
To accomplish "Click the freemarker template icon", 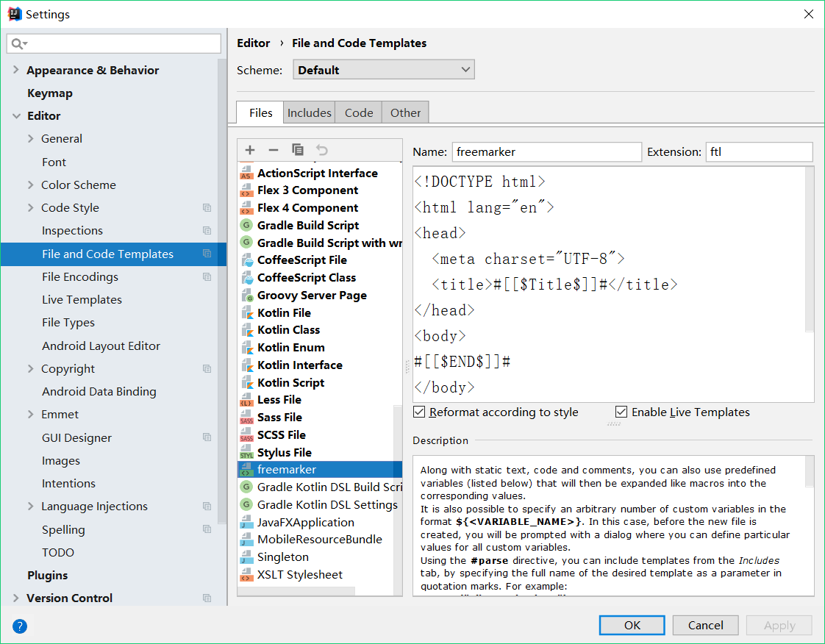I will click(x=246, y=469).
